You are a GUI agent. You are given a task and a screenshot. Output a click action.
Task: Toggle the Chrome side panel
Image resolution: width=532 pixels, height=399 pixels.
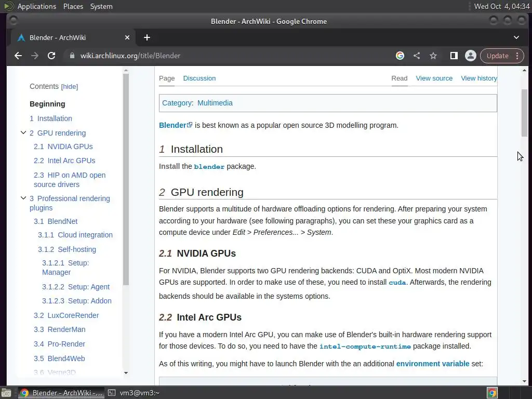(454, 56)
